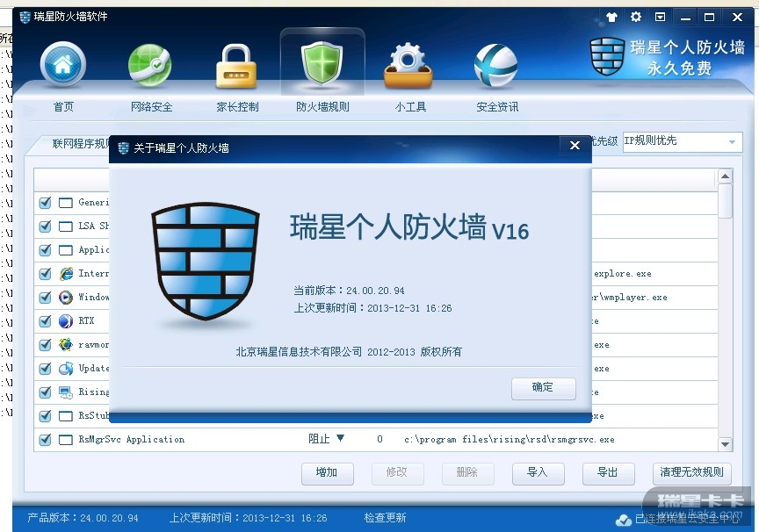Click the LSA rule window icon
Viewport: 759px width, 532px height.
click(x=66, y=226)
